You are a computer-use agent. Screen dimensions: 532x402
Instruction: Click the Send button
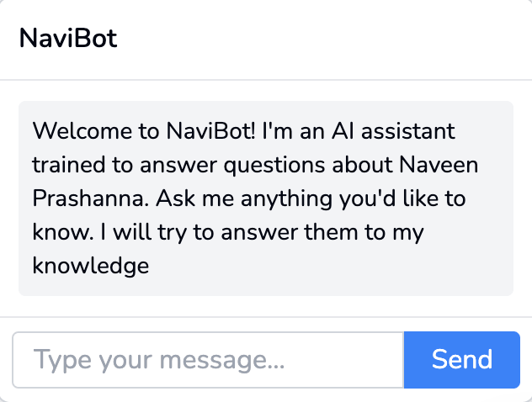click(x=461, y=360)
